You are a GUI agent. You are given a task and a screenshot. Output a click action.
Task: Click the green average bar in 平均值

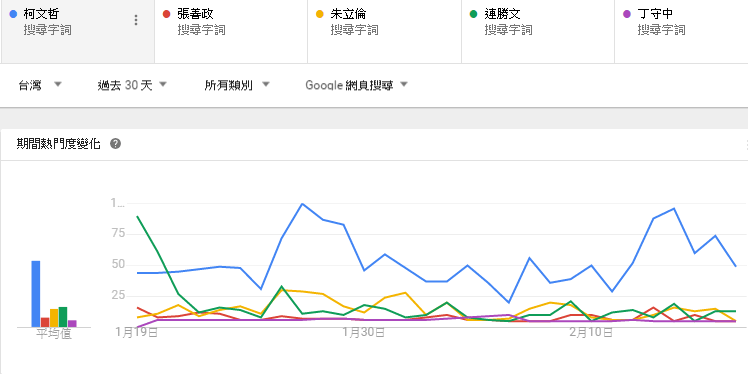[x=63, y=317]
